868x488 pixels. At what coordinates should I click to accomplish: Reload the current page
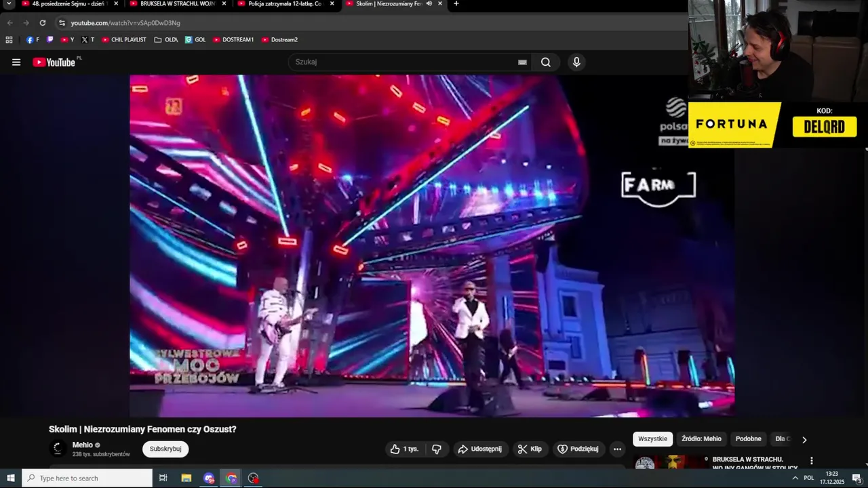(42, 22)
